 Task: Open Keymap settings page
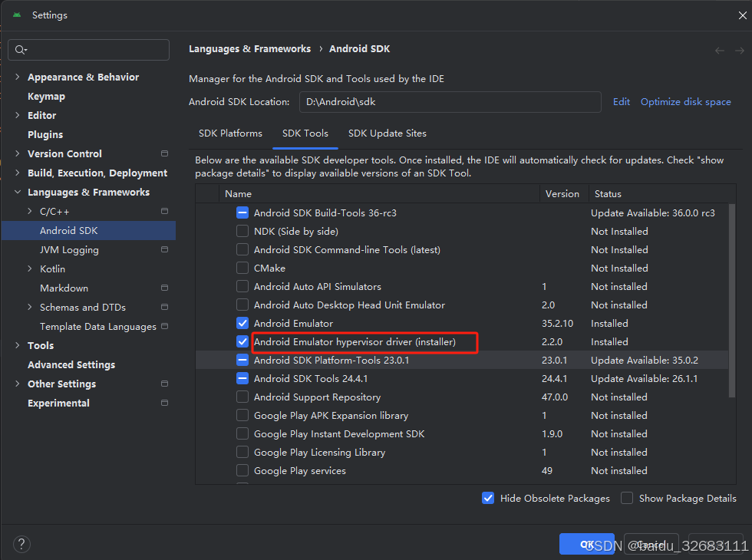[x=47, y=97]
